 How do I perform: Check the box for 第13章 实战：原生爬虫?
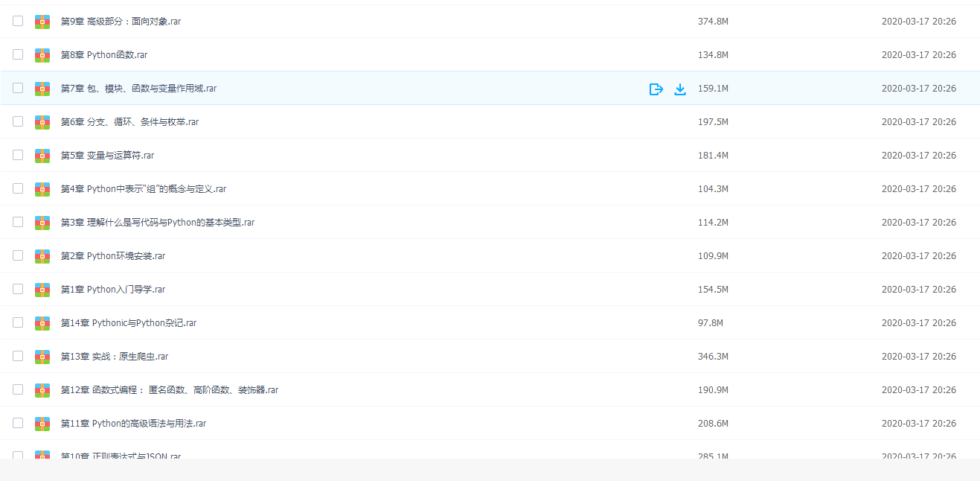point(18,356)
